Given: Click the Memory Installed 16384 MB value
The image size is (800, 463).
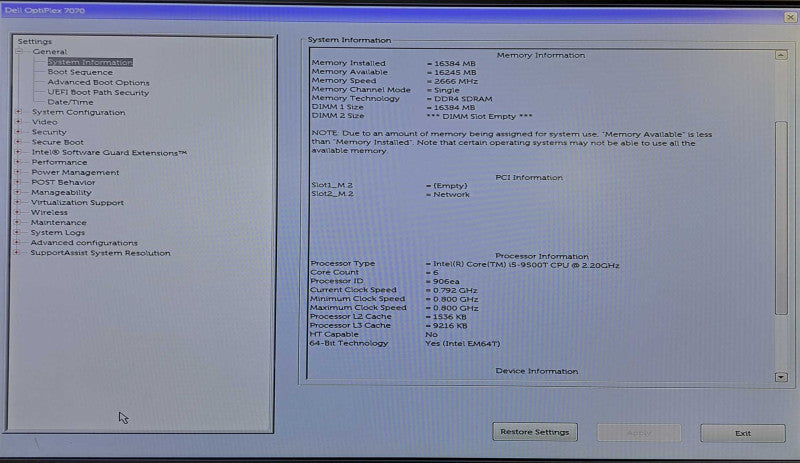Looking at the screenshot, I should [451, 64].
